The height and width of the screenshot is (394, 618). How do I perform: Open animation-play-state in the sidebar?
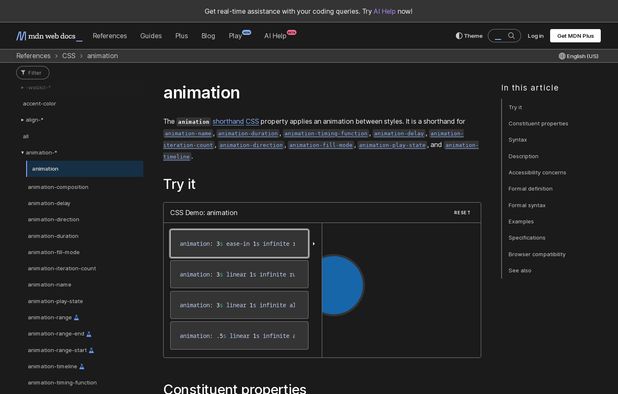coord(55,301)
